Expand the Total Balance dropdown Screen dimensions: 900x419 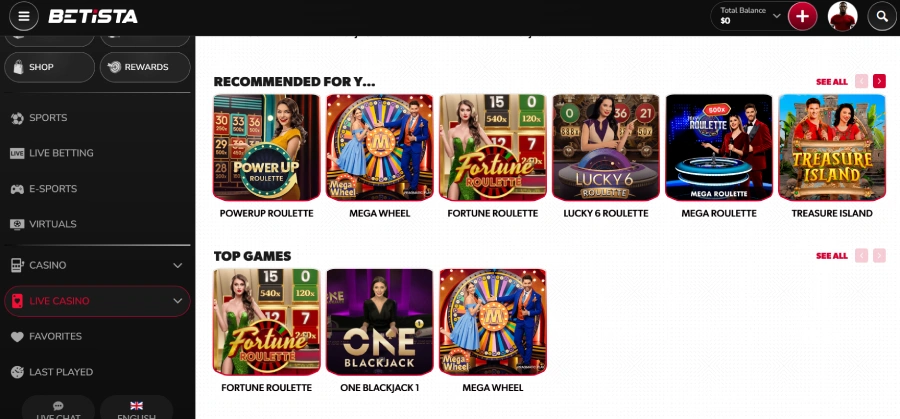pos(777,16)
